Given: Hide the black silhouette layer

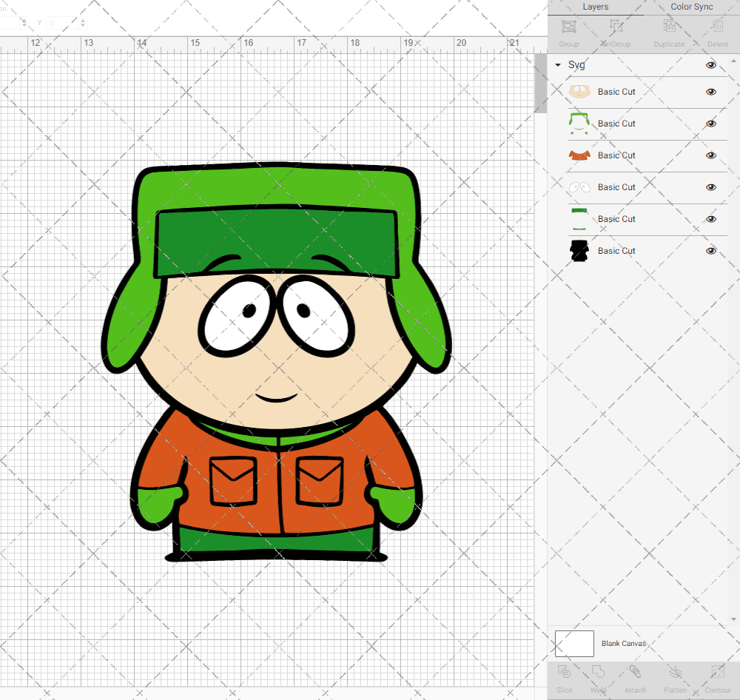Looking at the screenshot, I should pos(710,251).
